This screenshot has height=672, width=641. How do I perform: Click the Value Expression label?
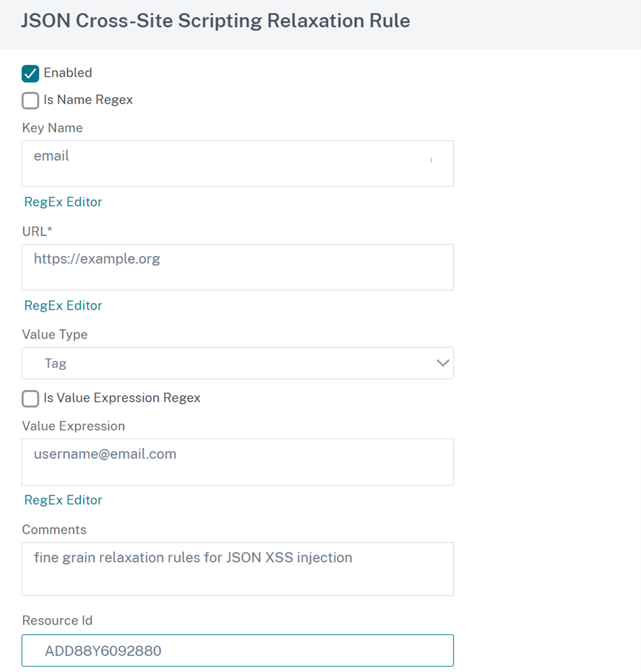tap(74, 426)
